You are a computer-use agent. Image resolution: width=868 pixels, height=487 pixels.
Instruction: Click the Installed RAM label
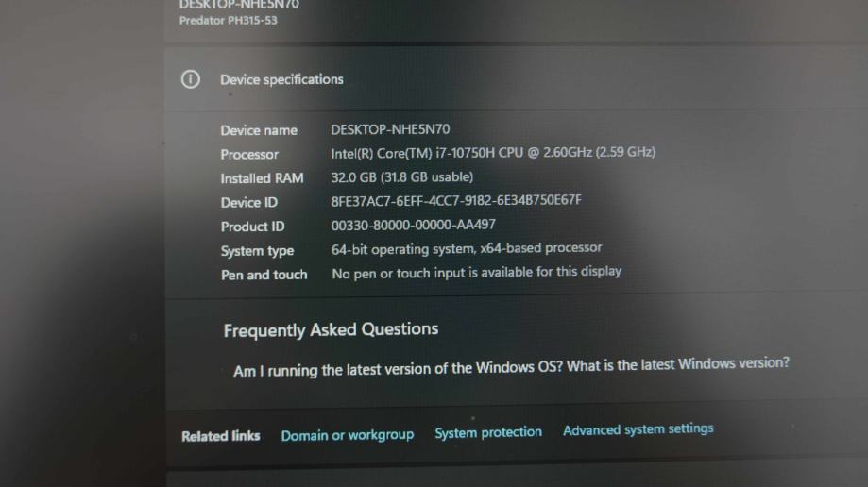[x=262, y=178]
